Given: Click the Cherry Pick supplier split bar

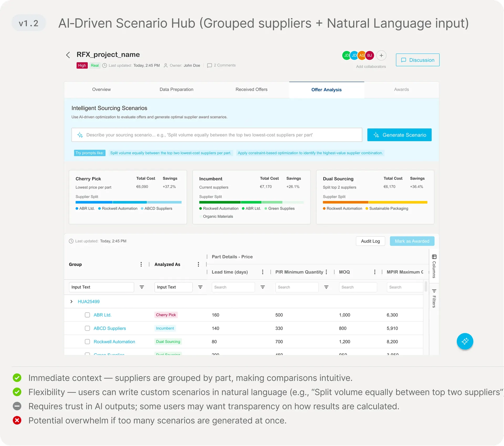Looking at the screenshot, I should (128, 202).
